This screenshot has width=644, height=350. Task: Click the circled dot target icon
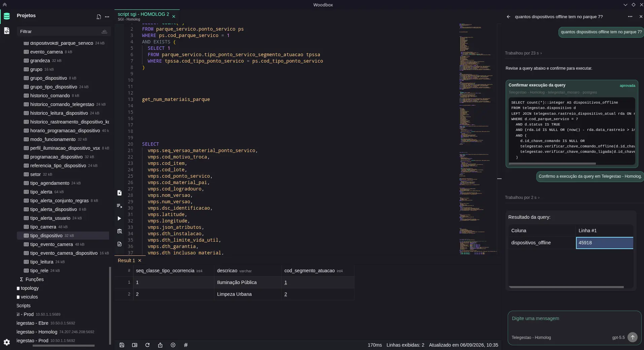(173, 345)
